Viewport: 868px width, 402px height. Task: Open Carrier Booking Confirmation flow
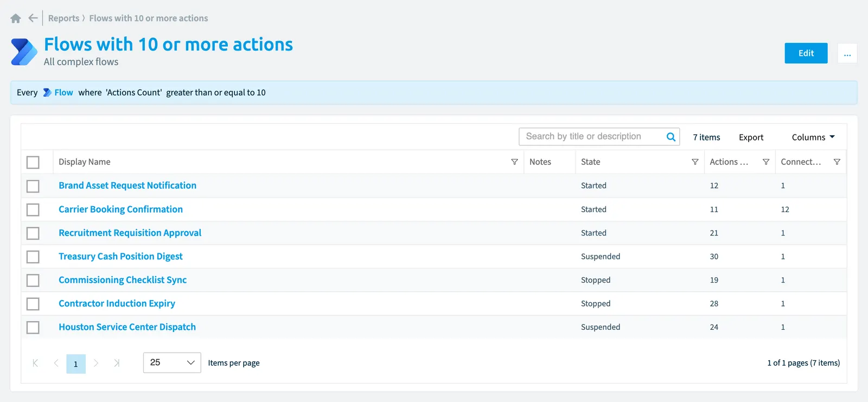[x=120, y=209]
